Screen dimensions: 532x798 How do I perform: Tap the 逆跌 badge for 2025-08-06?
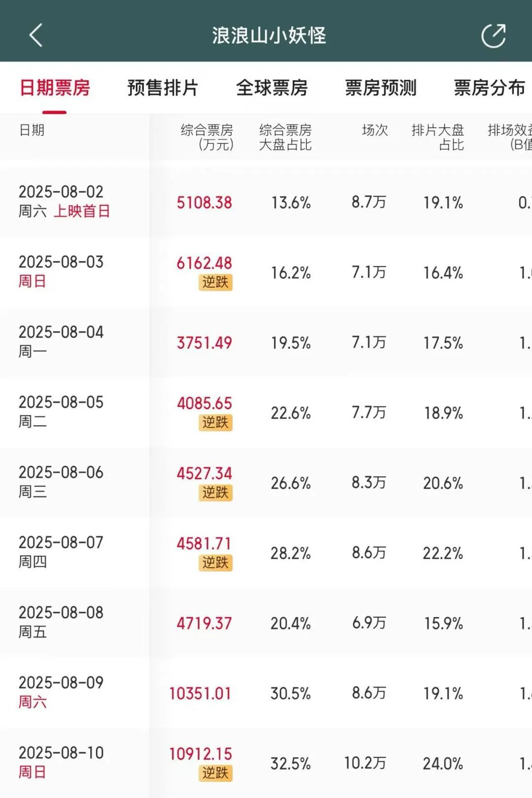point(215,493)
